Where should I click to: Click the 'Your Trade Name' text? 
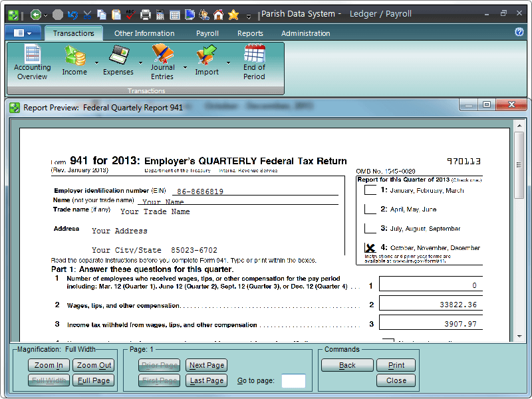click(155, 211)
